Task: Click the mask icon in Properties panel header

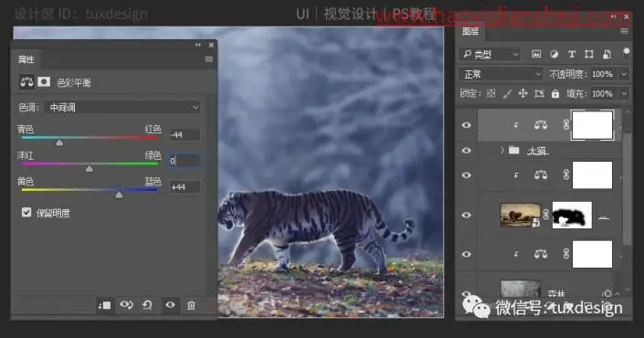Action: pos(44,82)
